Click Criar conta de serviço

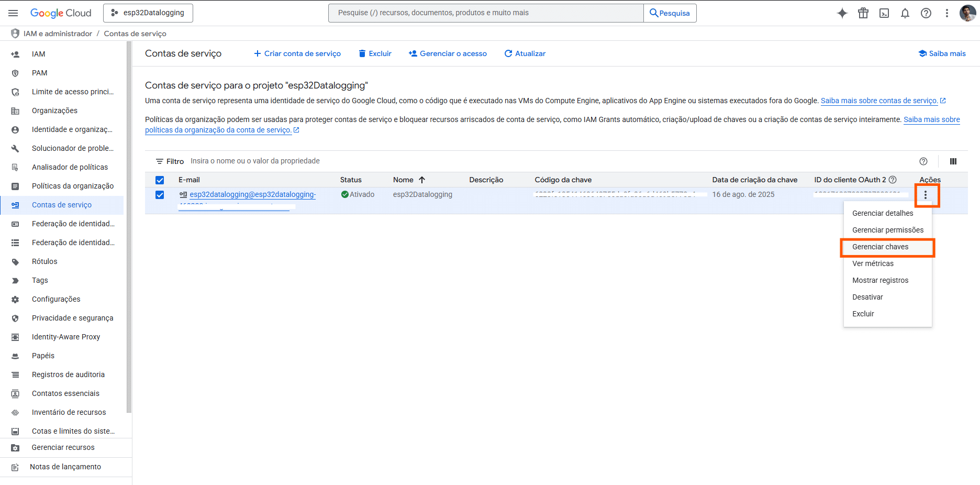coord(297,53)
